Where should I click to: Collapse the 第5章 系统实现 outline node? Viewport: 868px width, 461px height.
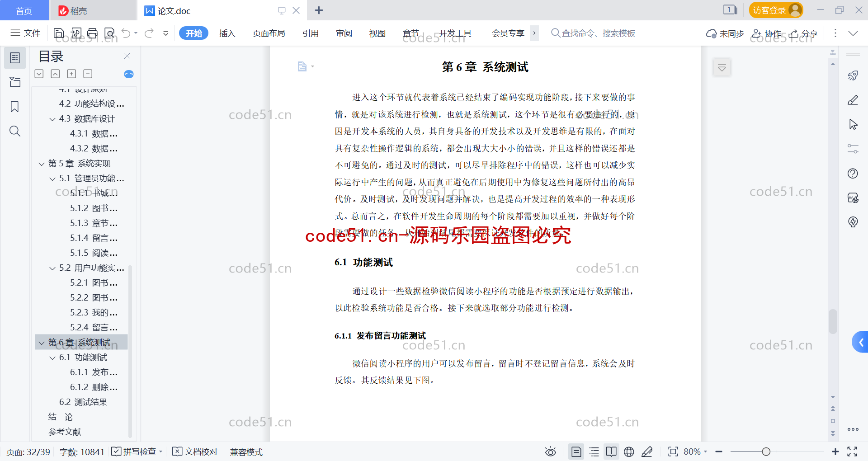[42, 164]
